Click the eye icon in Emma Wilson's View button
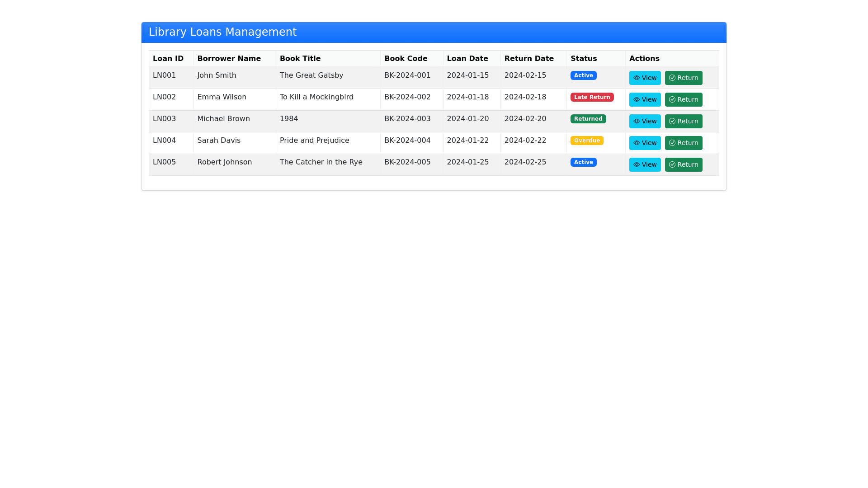 click(636, 99)
